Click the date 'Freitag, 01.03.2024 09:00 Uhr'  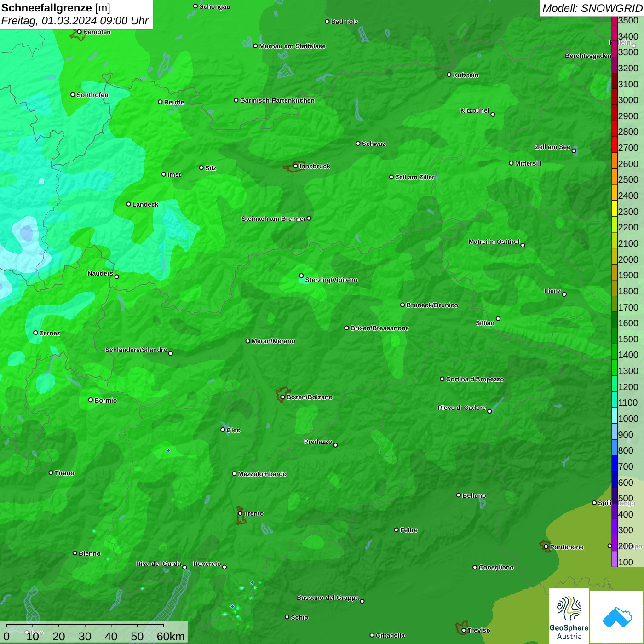[x=75, y=21]
